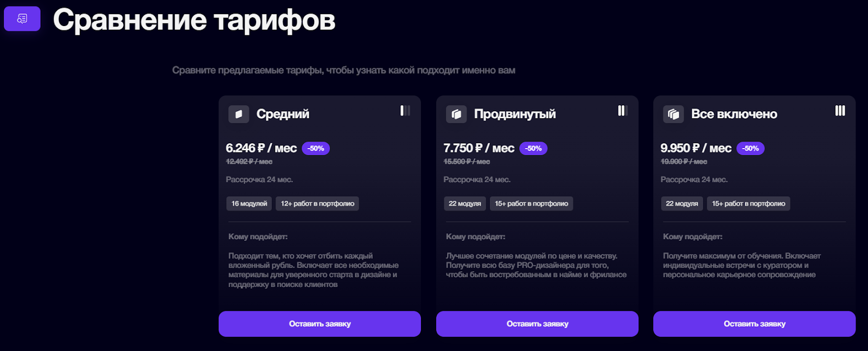
Task: Select the 22 модуля tag in Продвинутый
Action: (465, 203)
